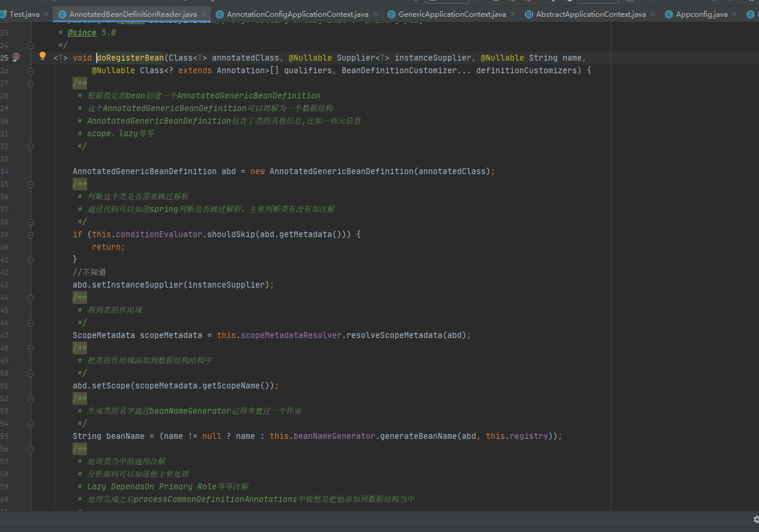The height and width of the screenshot is (532, 759).
Task: Fold the comment starting on line 44
Action: pyautogui.click(x=31, y=297)
